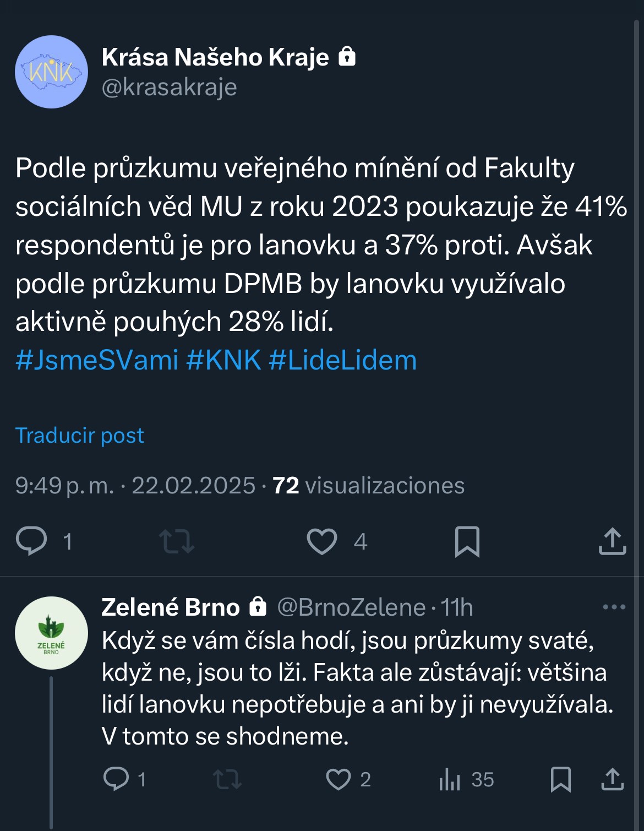The width and height of the screenshot is (644, 831).
Task: Open the Zelené Brno profile avatar
Action: coord(51,633)
